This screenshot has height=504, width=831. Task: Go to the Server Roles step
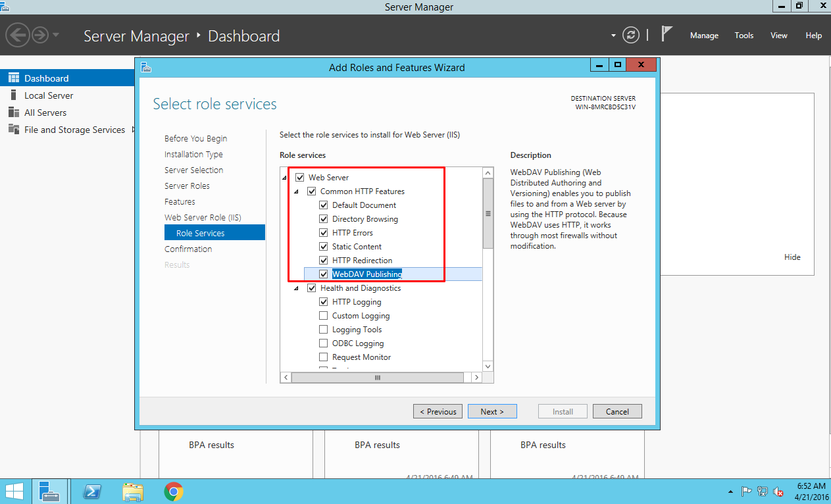[187, 186]
